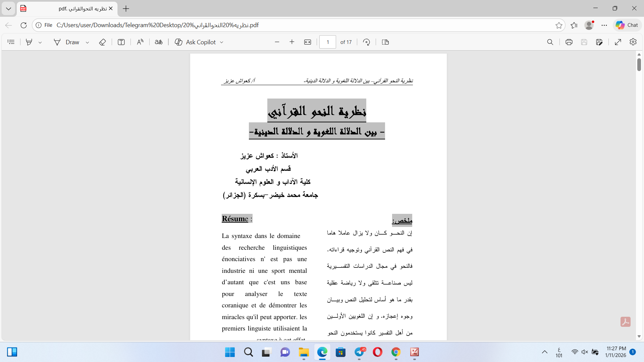This screenshot has width=644, height=362.
Task: Open Copilot Chat sidebar
Action: click(x=627, y=25)
